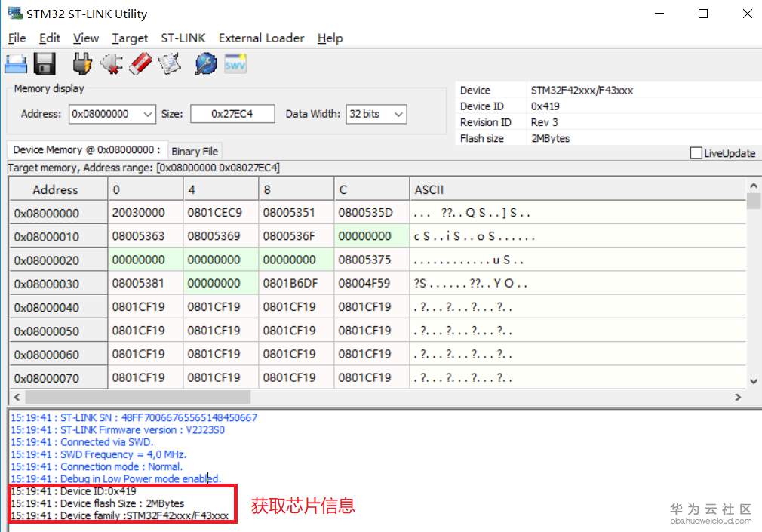Open the SWV viewer icon
This screenshot has width=762, height=532.
235,63
